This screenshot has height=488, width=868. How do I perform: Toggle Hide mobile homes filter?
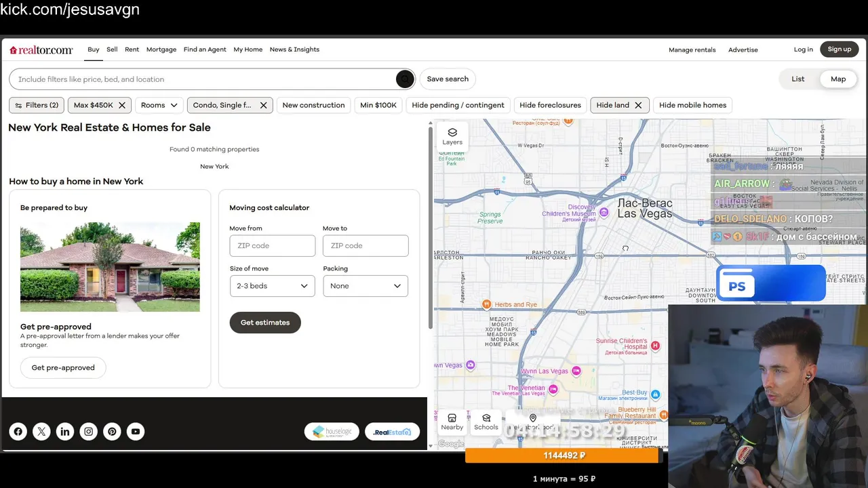(692, 105)
